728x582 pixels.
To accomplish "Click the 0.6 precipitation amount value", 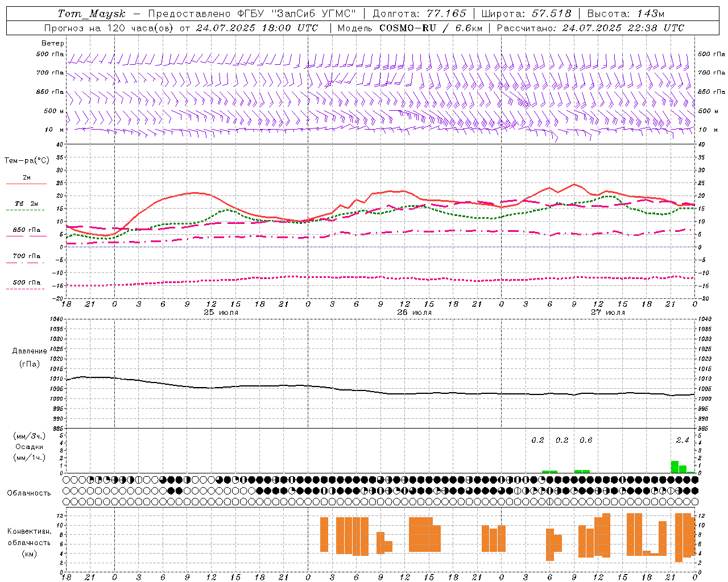I will click(586, 440).
